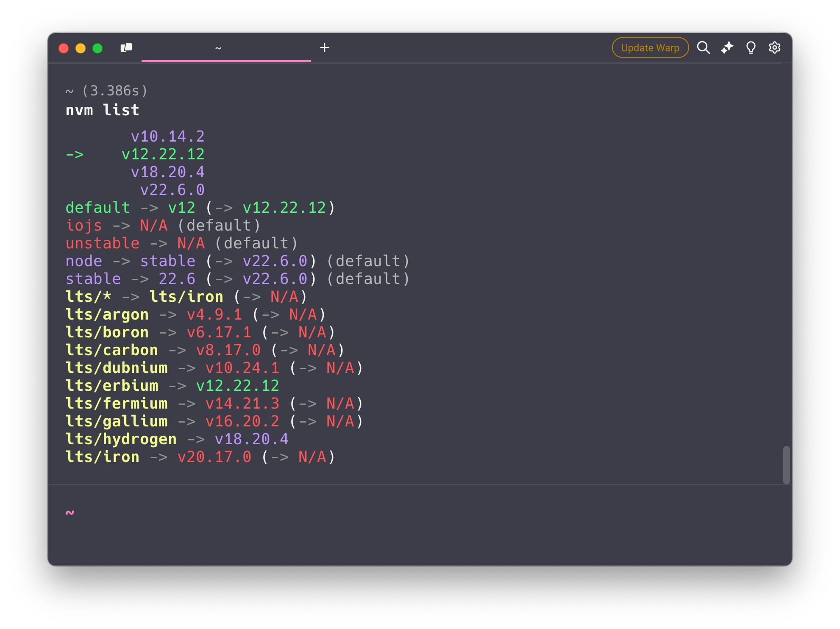The width and height of the screenshot is (840, 629).
Task: Add a new tab with plus icon
Action: tap(325, 48)
